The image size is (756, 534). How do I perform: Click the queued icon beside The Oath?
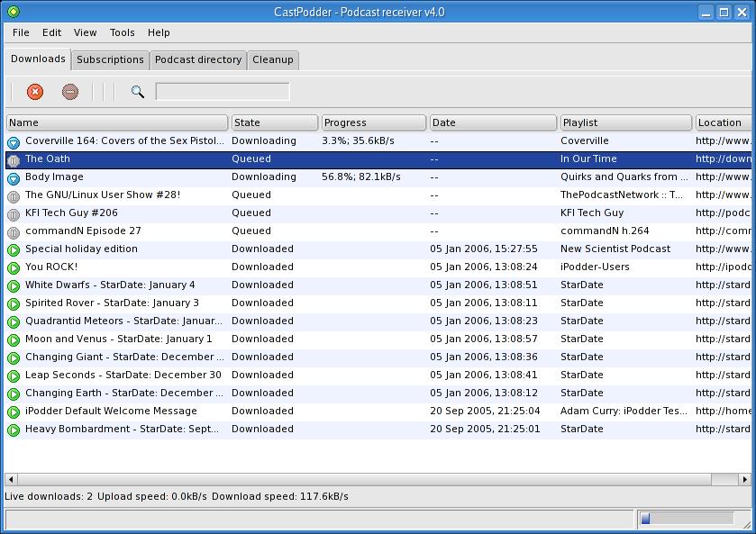click(x=14, y=159)
